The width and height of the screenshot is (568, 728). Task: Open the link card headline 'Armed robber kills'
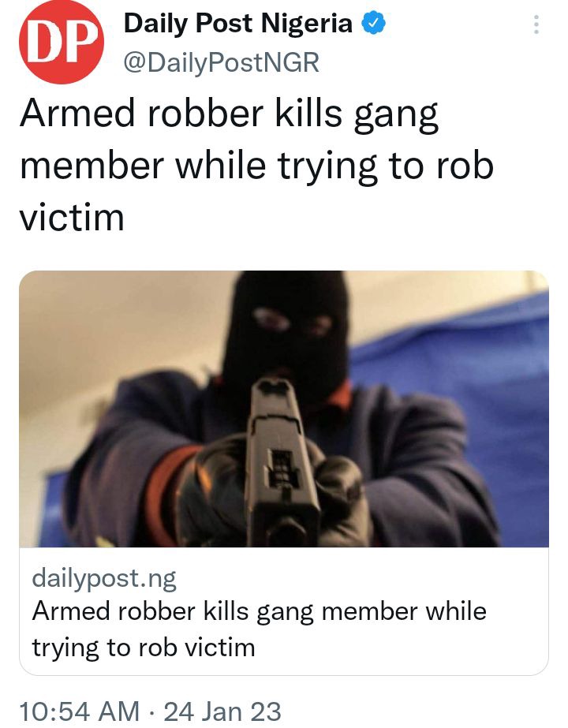click(x=140, y=611)
